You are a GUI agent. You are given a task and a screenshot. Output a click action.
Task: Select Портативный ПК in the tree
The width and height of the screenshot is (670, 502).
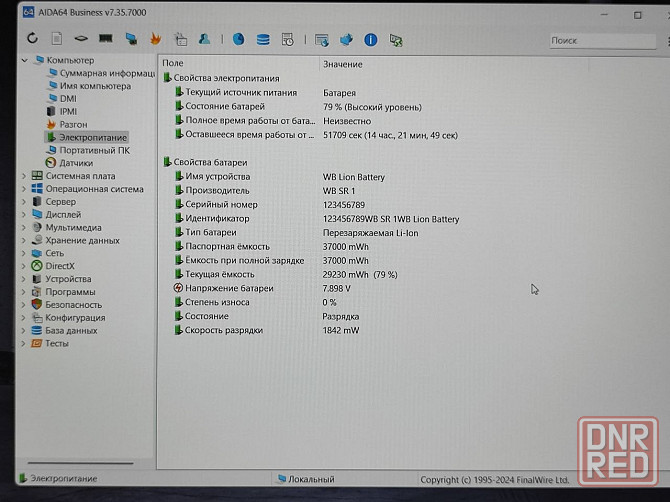(94, 150)
